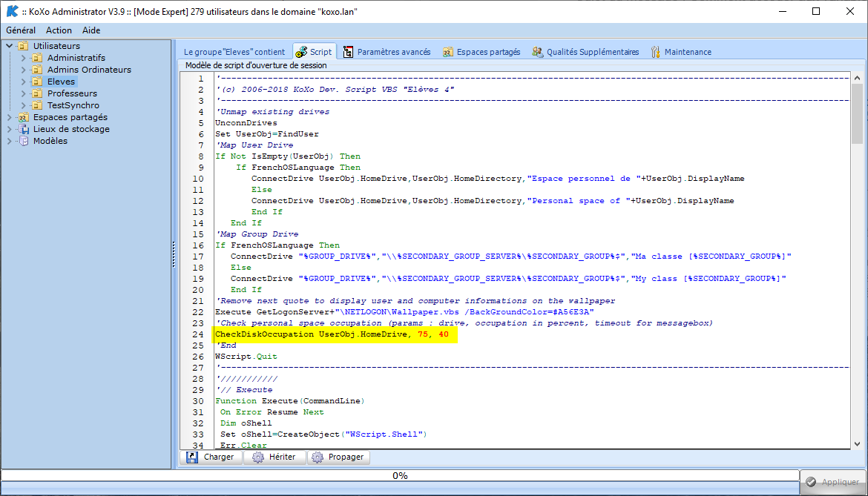Expand the Espaces partagés tree node
The height and width of the screenshot is (496, 868).
pos(10,117)
